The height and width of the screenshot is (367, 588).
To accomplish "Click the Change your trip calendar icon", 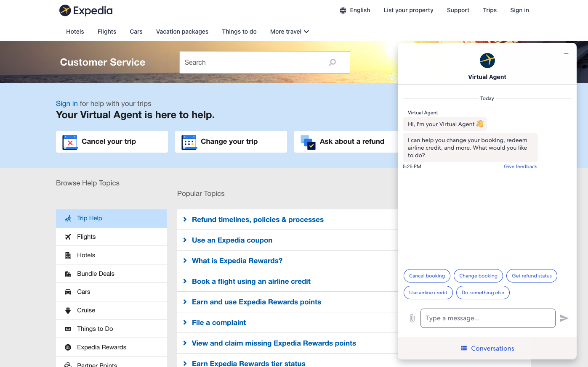I will 189,142.
